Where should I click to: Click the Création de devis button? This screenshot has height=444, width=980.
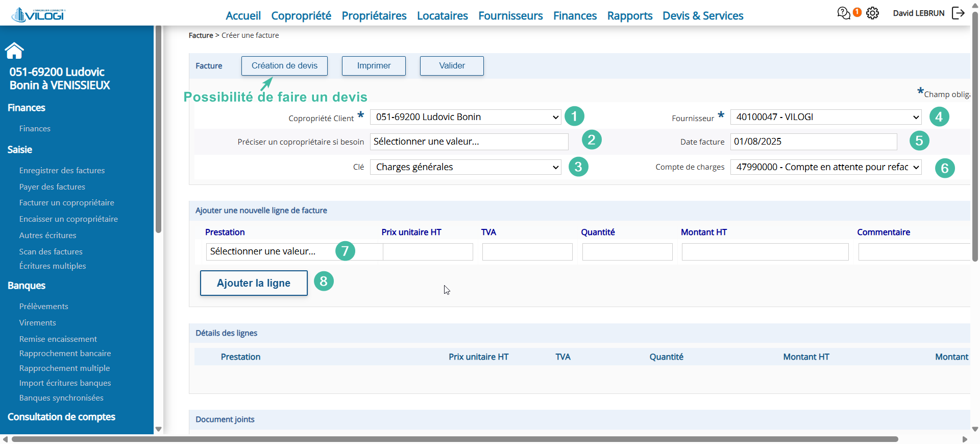click(x=284, y=66)
